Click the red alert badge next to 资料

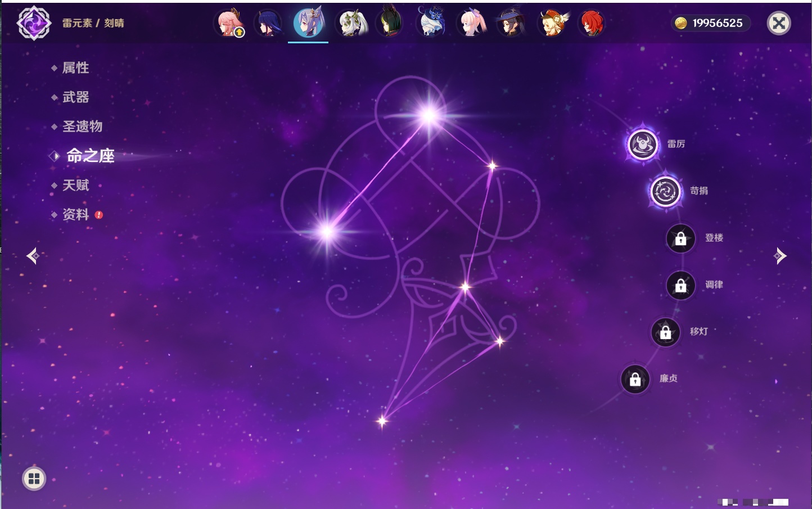(99, 215)
